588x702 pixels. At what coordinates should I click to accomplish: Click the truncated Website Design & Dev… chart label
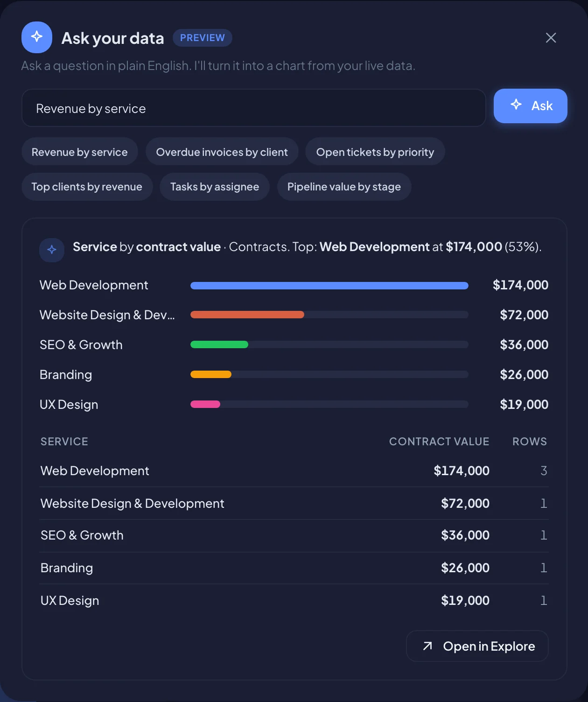[x=107, y=315]
